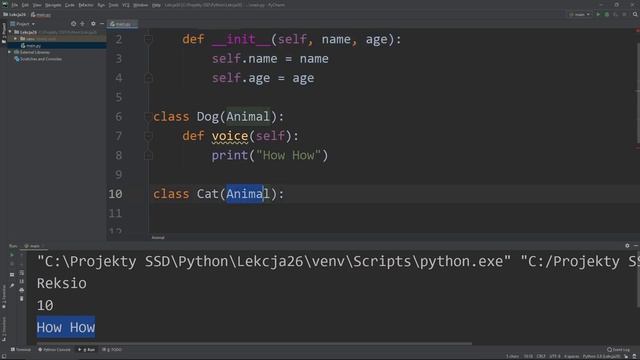Open the Run tool window tab at bottom
This screenshot has height=360, width=640.
[x=87, y=350]
